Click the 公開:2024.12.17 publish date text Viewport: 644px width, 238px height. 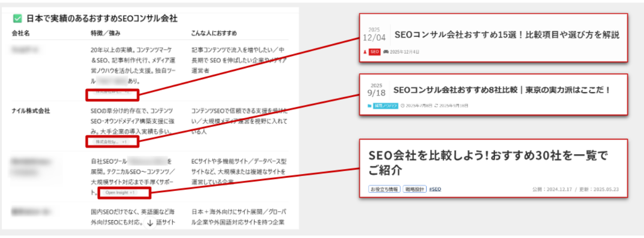click(553, 189)
